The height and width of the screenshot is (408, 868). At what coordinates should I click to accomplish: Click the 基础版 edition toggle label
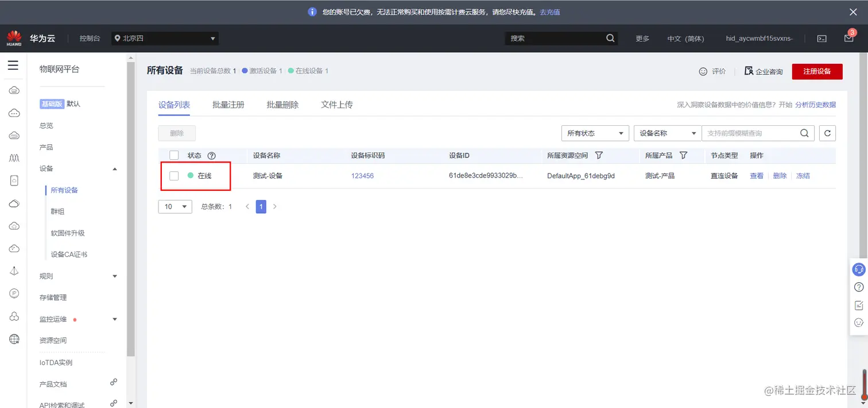52,104
